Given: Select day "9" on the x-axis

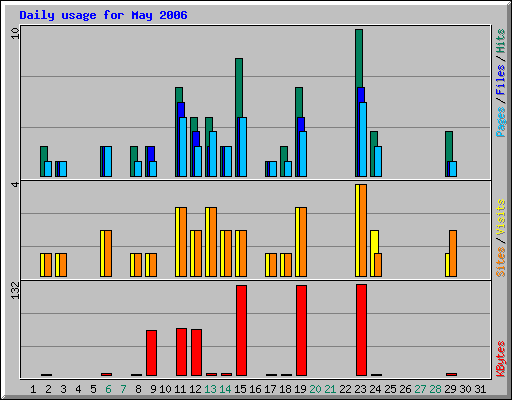Looking at the screenshot, I should tap(153, 389).
